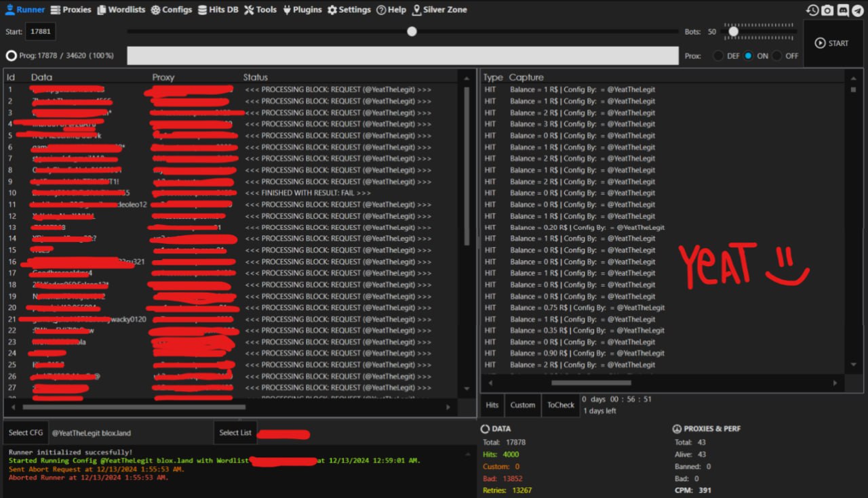Open the Silver Zone tab
The width and height of the screenshot is (868, 498).
pos(439,10)
